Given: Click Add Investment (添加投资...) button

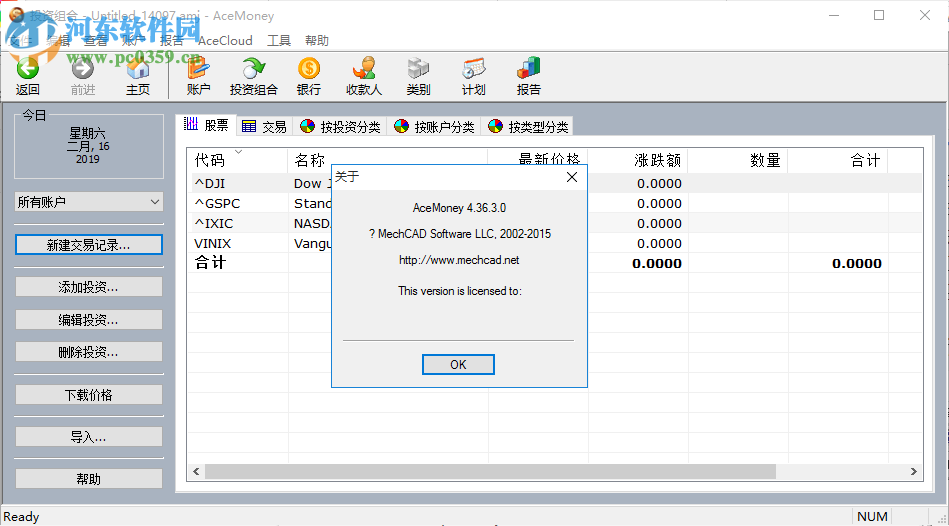Looking at the screenshot, I should (89, 287).
